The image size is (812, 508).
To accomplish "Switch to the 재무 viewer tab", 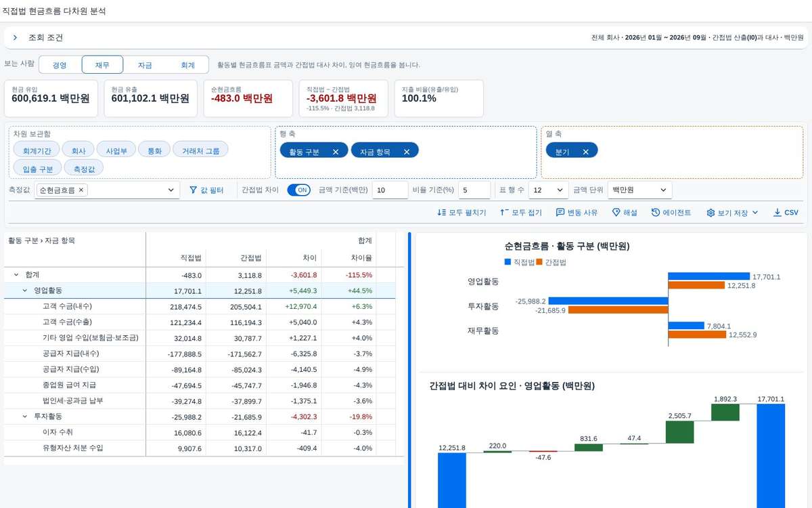I will click(x=102, y=65).
